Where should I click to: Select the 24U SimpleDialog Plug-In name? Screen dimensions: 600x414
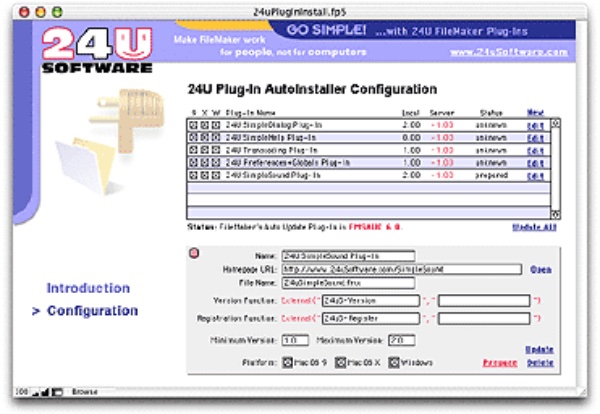pos(273,125)
